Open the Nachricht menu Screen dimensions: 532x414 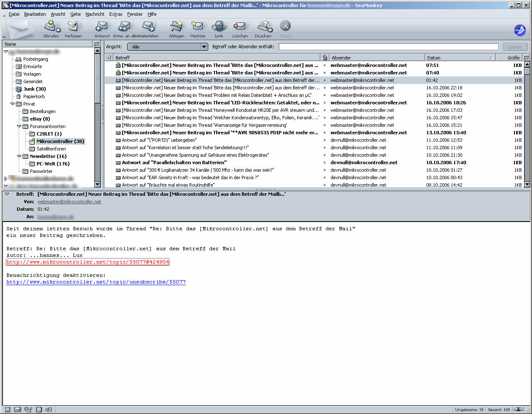pos(95,14)
